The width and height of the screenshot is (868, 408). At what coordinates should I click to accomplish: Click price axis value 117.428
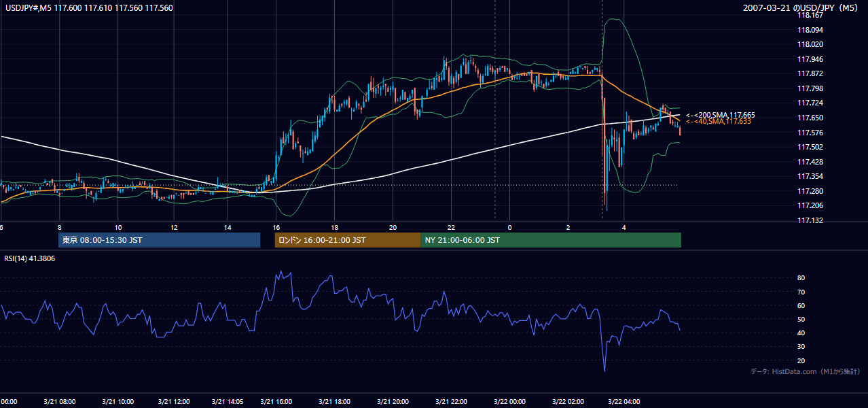point(810,162)
